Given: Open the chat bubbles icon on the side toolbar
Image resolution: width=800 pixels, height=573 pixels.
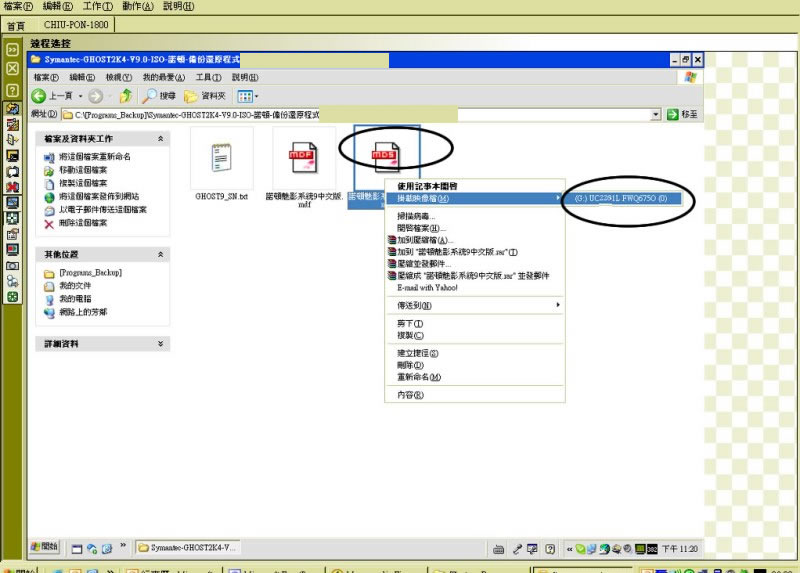Looking at the screenshot, I should (12, 171).
